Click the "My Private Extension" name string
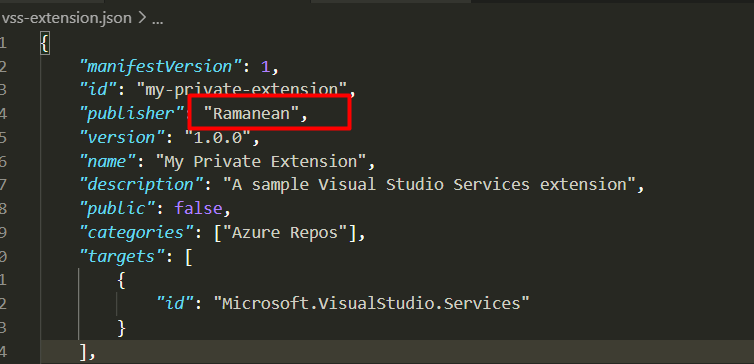This screenshot has height=364, width=754. (262, 162)
